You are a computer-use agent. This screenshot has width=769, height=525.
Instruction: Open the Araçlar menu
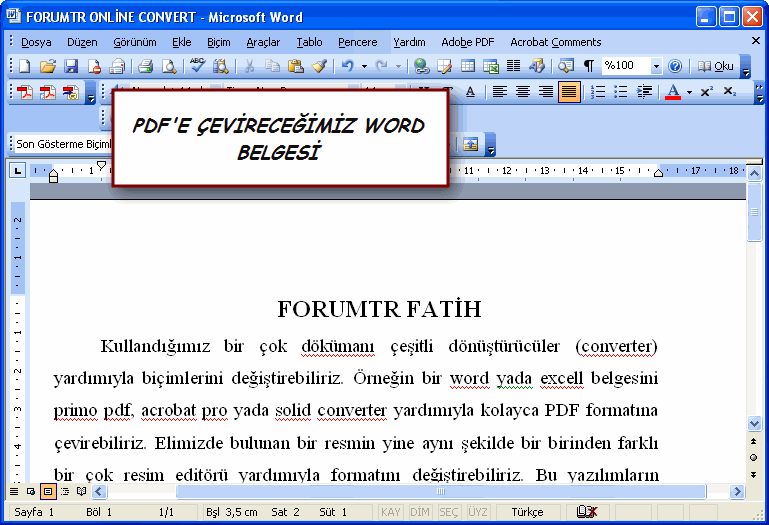click(x=263, y=42)
